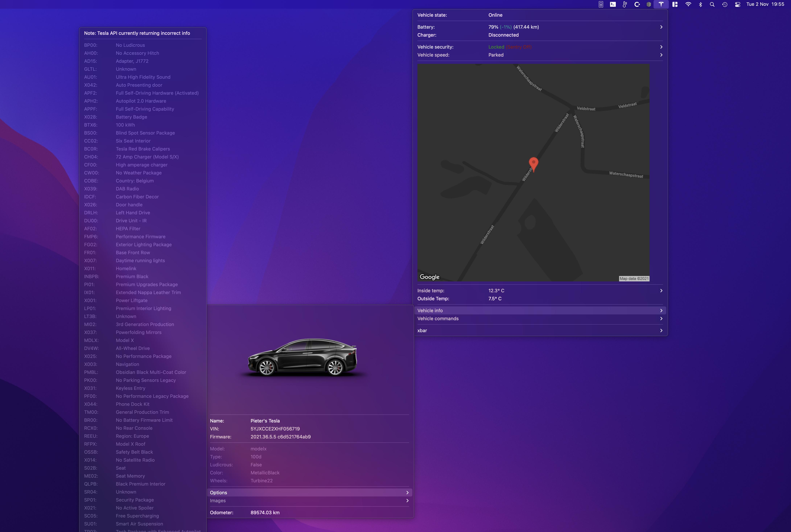Click the 'Disconnected' charger value
Image resolution: width=791 pixels, height=532 pixels.
click(504, 35)
